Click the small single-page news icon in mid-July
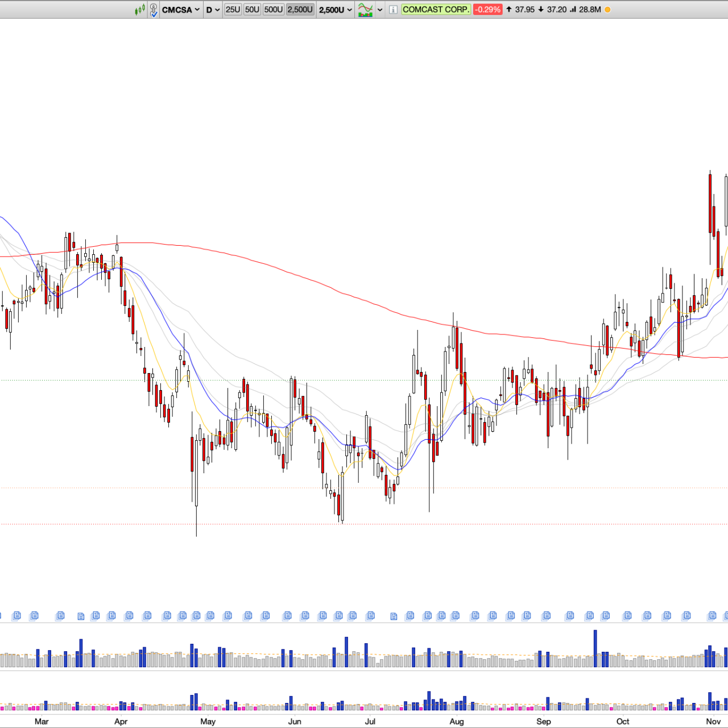Screen dimensions: 728x728 pyautogui.click(x=394, y=617)
